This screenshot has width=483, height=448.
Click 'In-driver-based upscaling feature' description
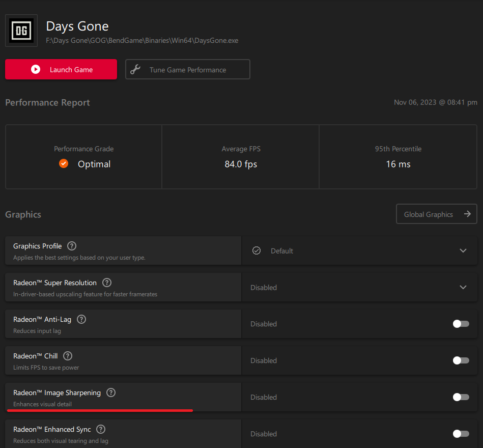click(86, 294)
